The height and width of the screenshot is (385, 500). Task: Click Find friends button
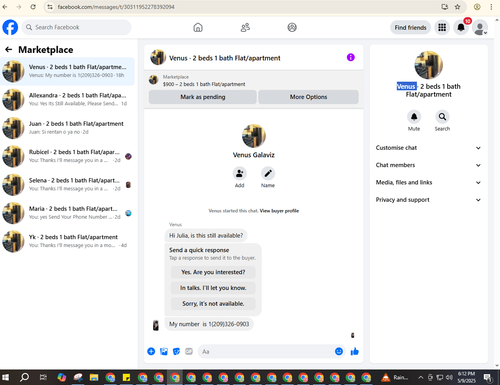pos(410,27)
